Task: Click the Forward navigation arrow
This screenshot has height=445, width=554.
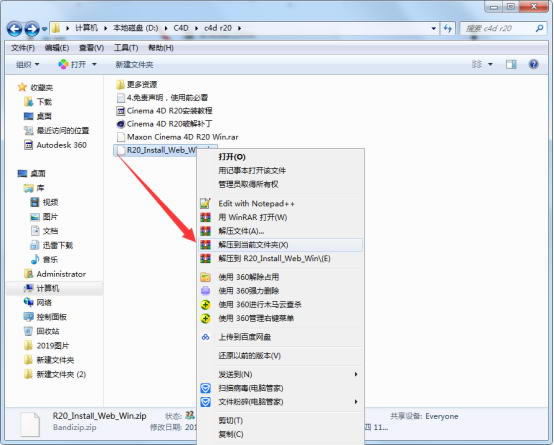Action: (32, 29)
